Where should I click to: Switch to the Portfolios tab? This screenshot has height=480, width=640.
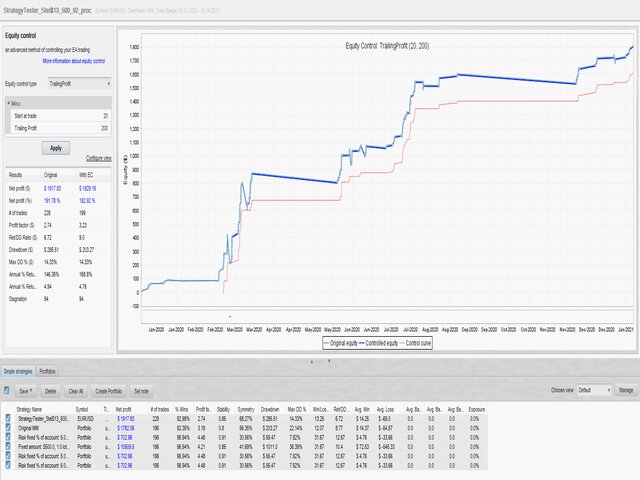(x=47, y=371)
